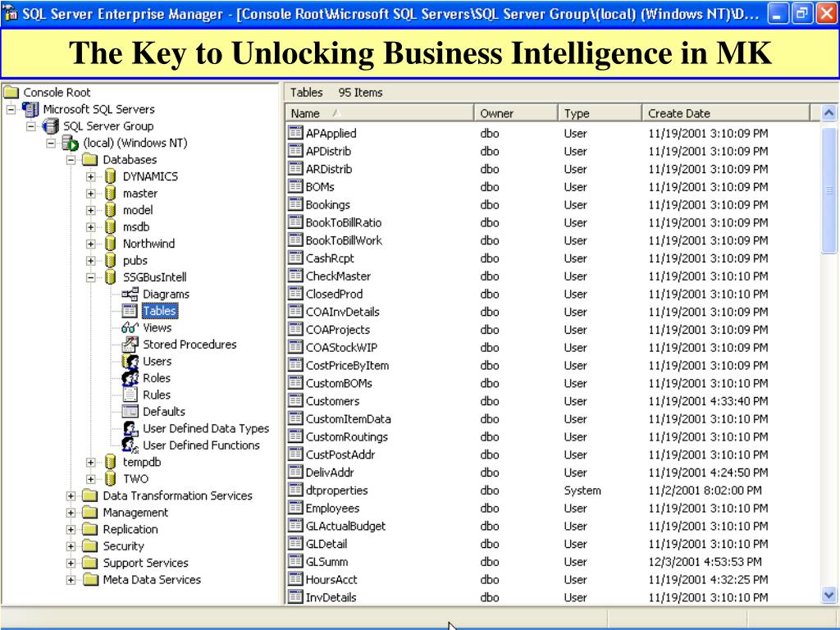
Task: Select the TWO database label
Action: pyautogui.click(x=135, y=479)
